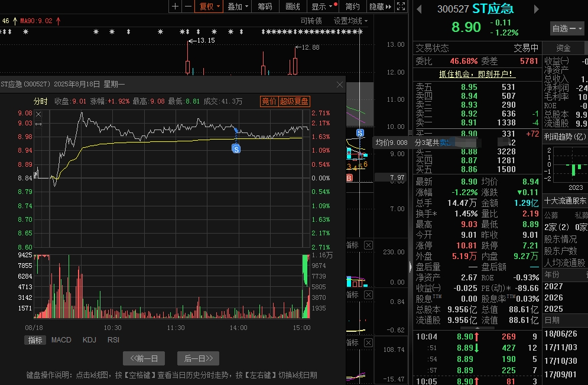
Task: Click the 后一日>> next day button
Action: click(198, 358)
